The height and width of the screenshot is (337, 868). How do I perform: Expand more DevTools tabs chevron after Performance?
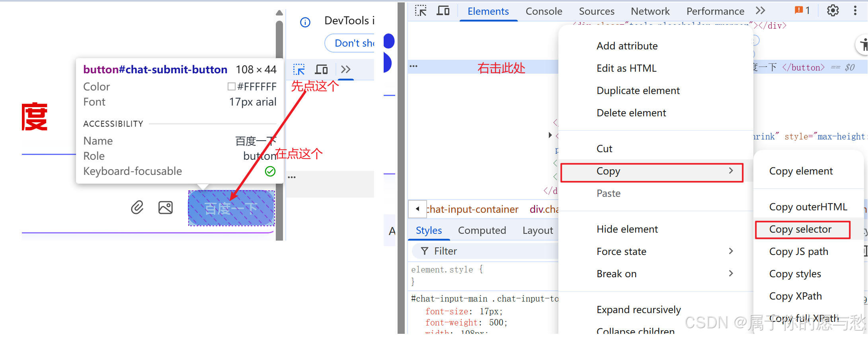tap(761, 11)
